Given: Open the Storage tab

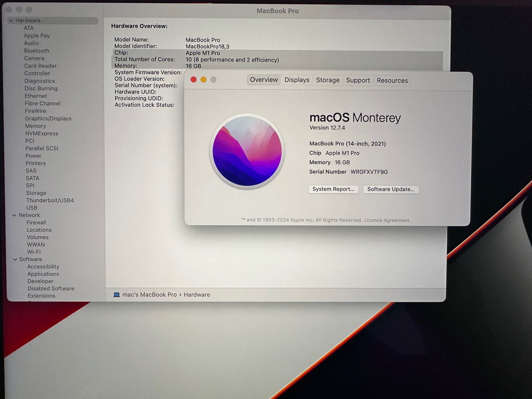Looking at the screenshot, I should [328, 80].
